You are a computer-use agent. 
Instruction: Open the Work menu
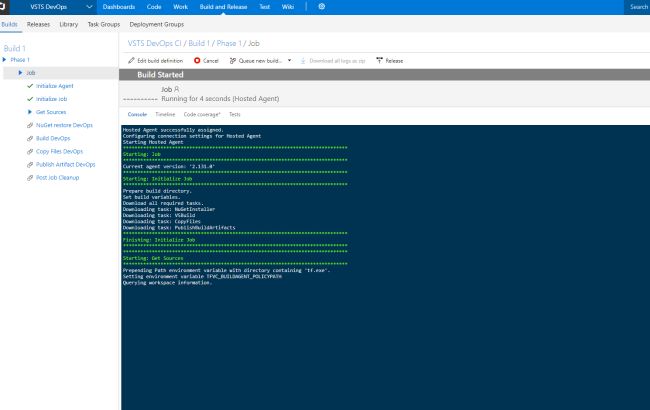(180, 7)
